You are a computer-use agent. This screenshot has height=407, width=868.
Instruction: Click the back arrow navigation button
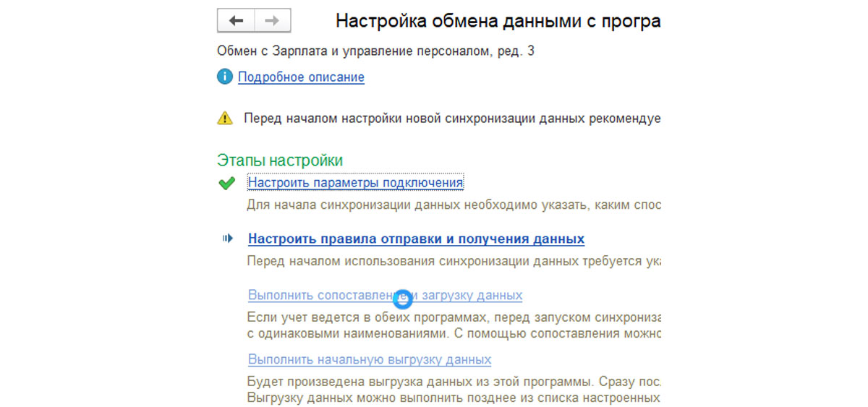(x=236, y=21)
